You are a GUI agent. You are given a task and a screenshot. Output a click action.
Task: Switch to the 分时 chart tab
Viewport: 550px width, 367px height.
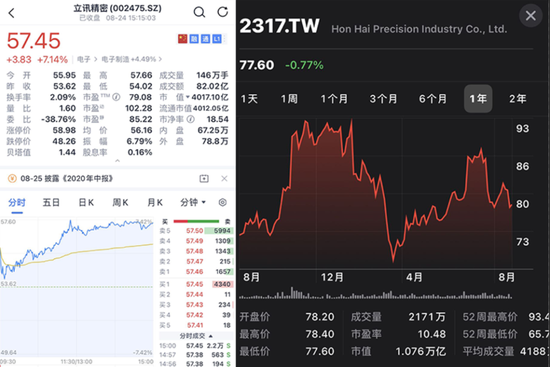point(16,202)
